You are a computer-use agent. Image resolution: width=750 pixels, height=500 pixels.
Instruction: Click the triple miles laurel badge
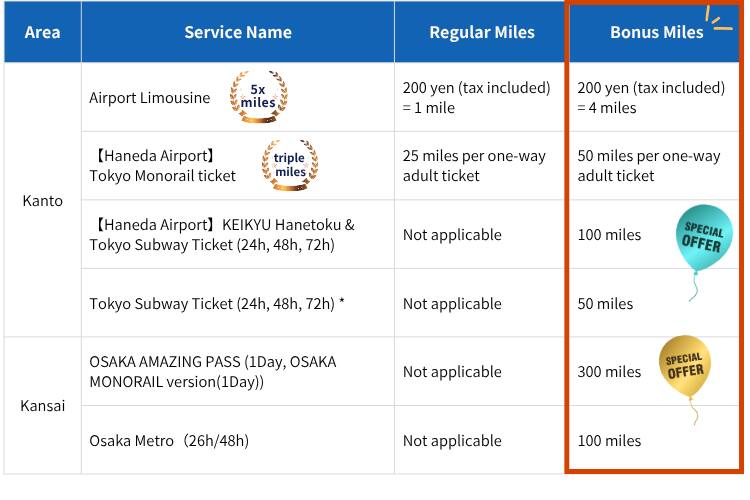289,166
